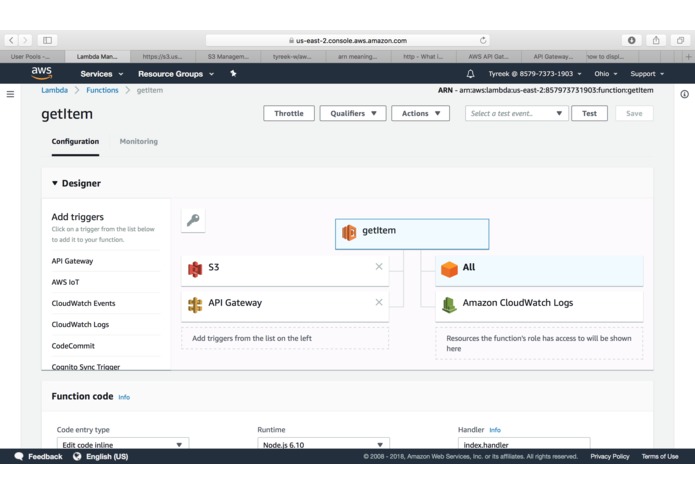Go back with Safari back arrow

[x=11, y=40]
